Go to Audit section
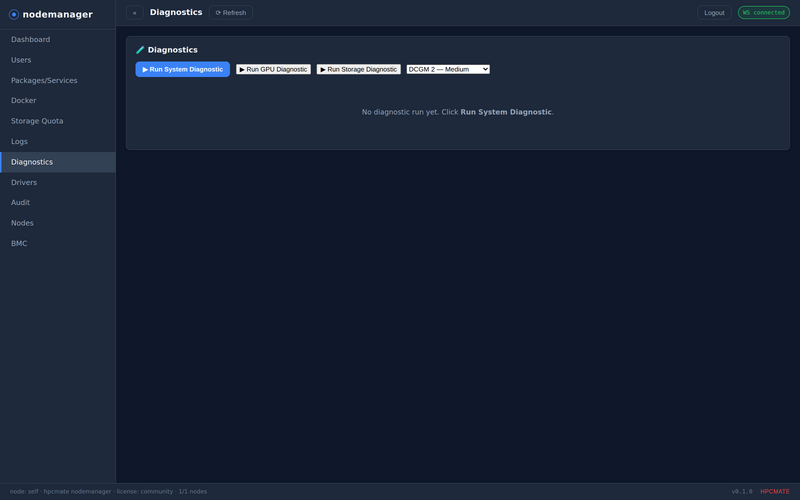800x500 pixels. coord(58,203)
